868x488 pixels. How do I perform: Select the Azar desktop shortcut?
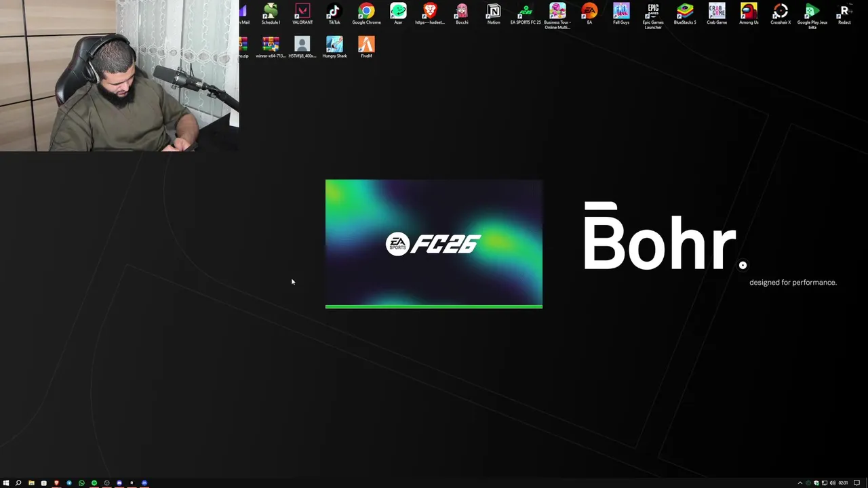(398, 14)
